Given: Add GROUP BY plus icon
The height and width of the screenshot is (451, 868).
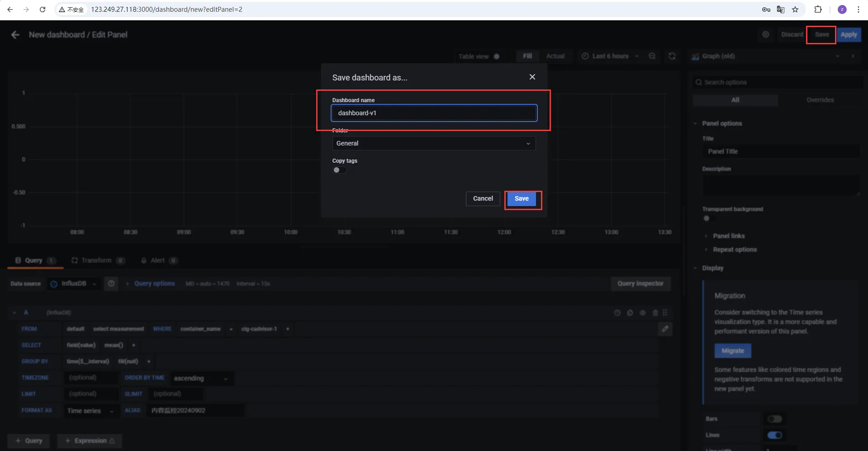Looking at the screenshot, I should click(149, 362).
